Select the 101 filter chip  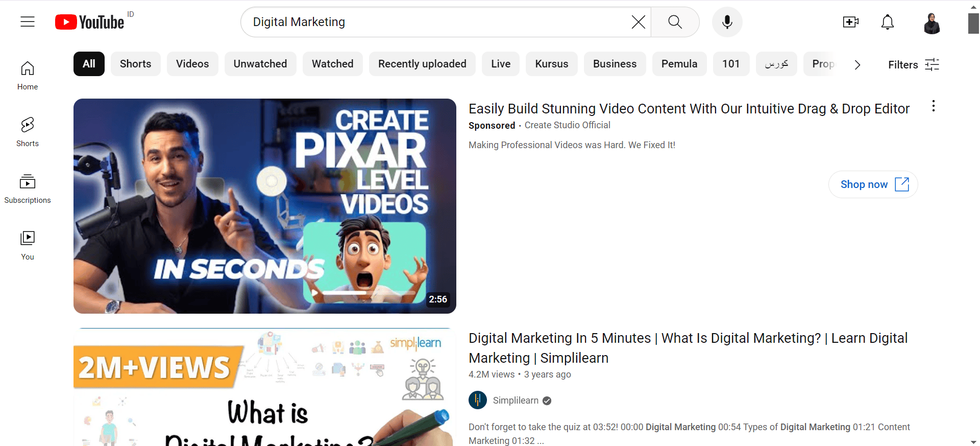point(731,64)
